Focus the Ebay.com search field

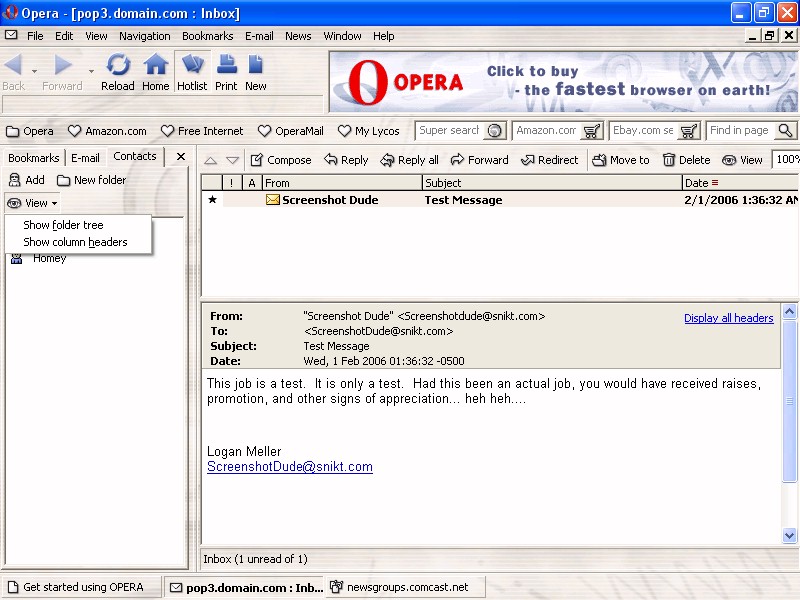[643, 131]
